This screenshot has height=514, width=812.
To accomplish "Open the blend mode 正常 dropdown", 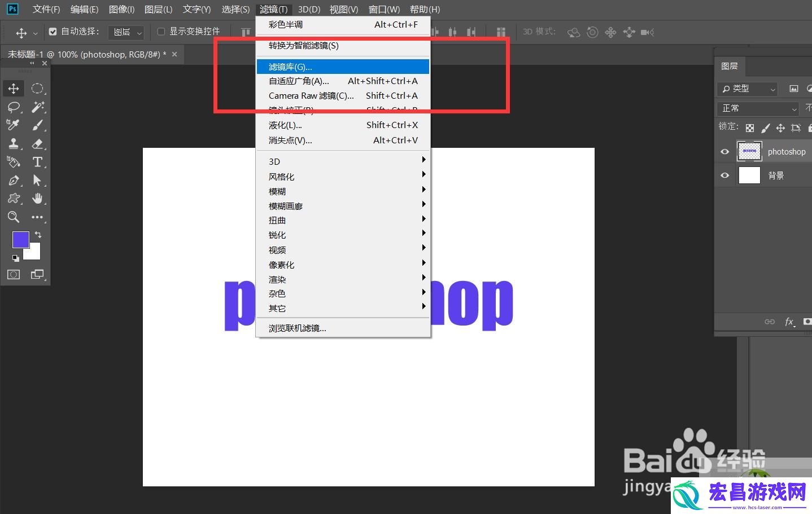I will pos(758,108).
